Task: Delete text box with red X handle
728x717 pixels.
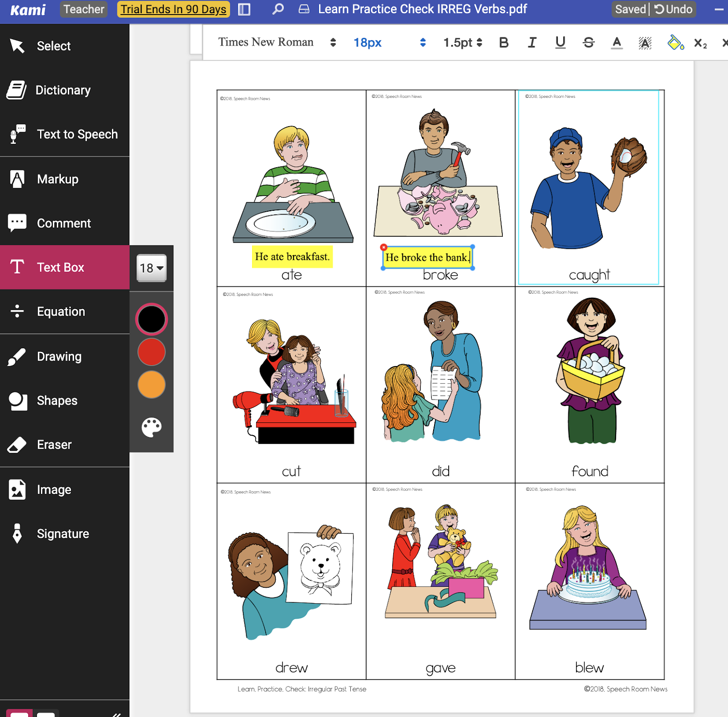Action: 384,247
